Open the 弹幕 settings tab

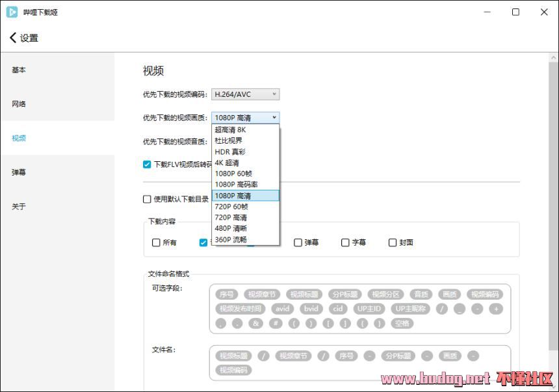[x=19, y=172]
